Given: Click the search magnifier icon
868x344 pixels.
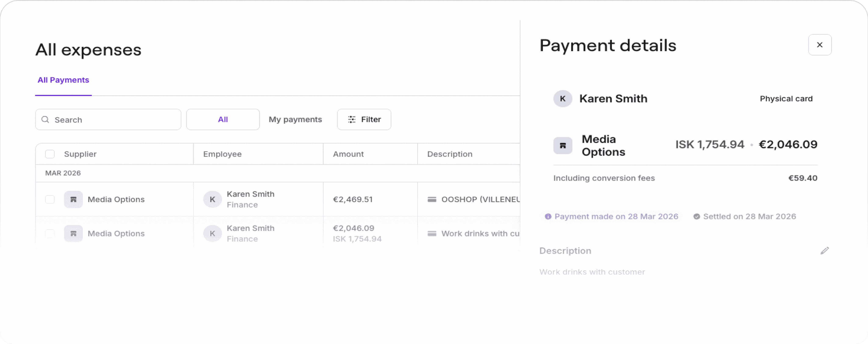Looking at the screenshot, I should (45, 119).
